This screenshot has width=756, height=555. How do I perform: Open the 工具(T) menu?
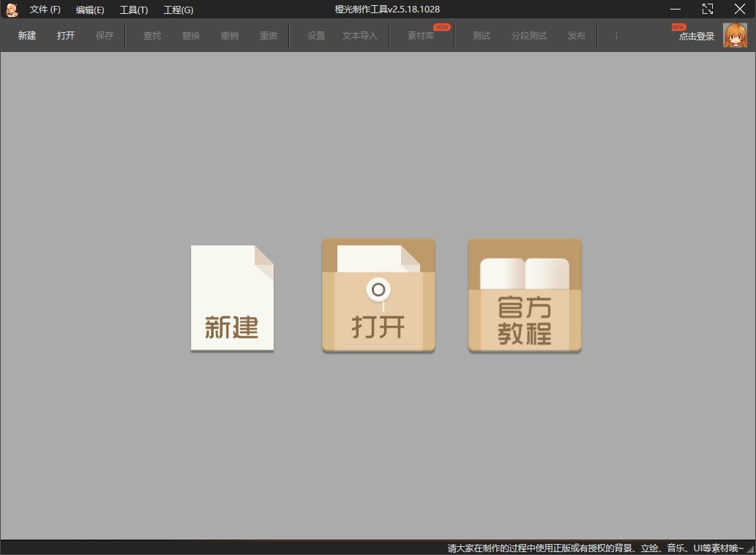click(x=133, y=10)
